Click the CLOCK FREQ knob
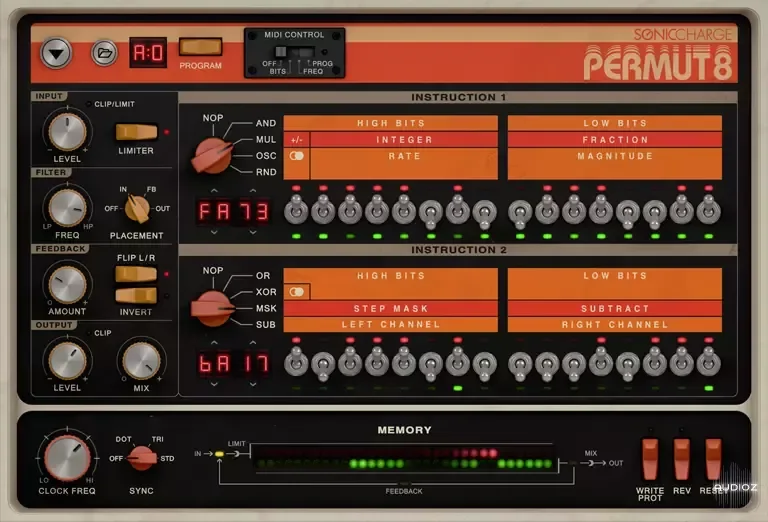 pos(67,458)
